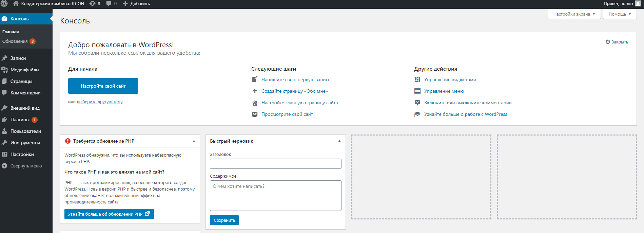Close the welcome panel with Закрыть
This screenshot has width=644, height=233.
(x=617, y=42)
